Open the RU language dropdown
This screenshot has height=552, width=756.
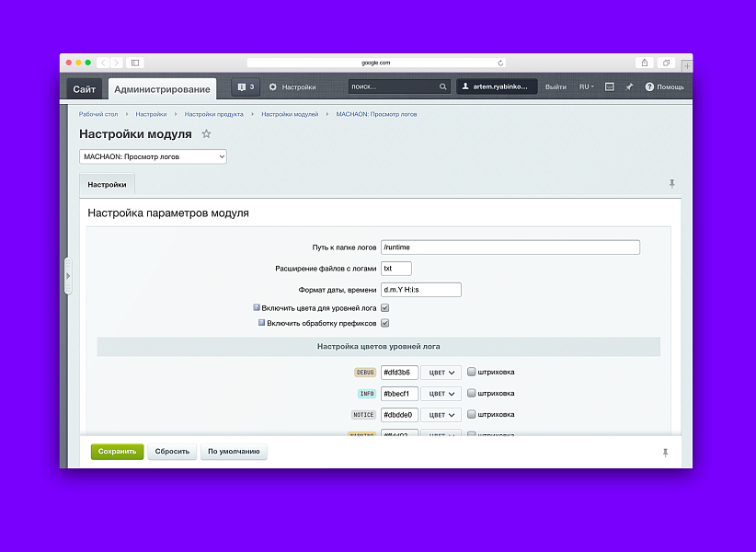click(x=586, y=87)
